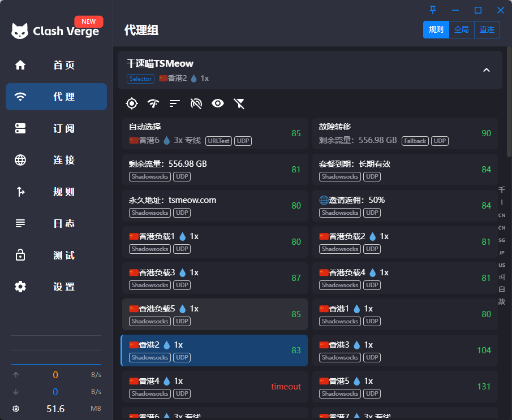Open the 首页 sidebar menu
512x420 pixels.
[56, 65]
